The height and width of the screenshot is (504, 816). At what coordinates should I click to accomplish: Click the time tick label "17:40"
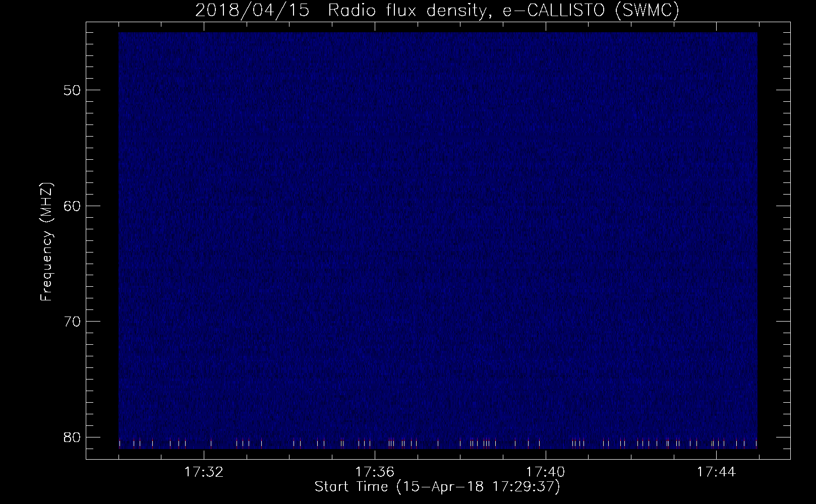click(x=546, y=472)
